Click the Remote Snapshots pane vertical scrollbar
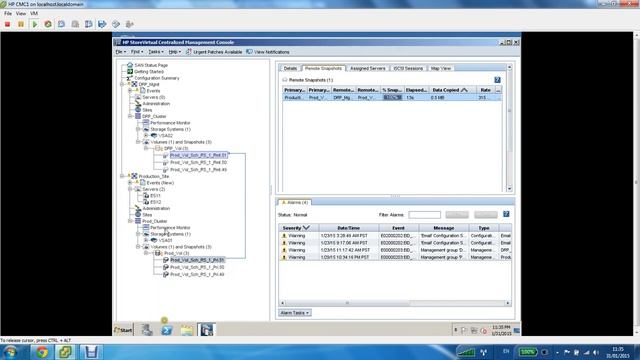This screenshot has height=360, width=640. click(x=509, y=128)
